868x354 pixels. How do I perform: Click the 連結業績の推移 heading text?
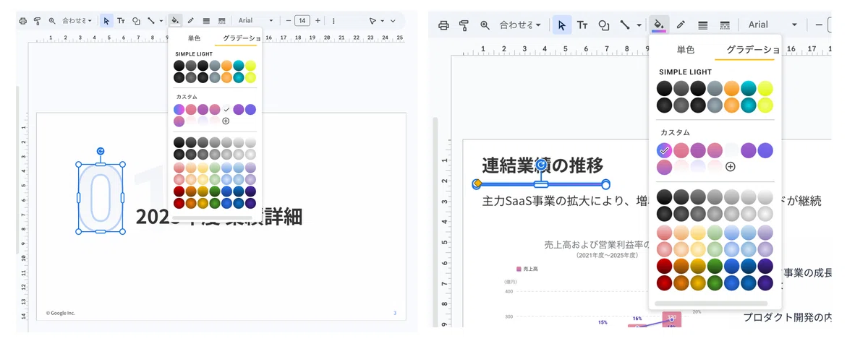coord(542,165)
